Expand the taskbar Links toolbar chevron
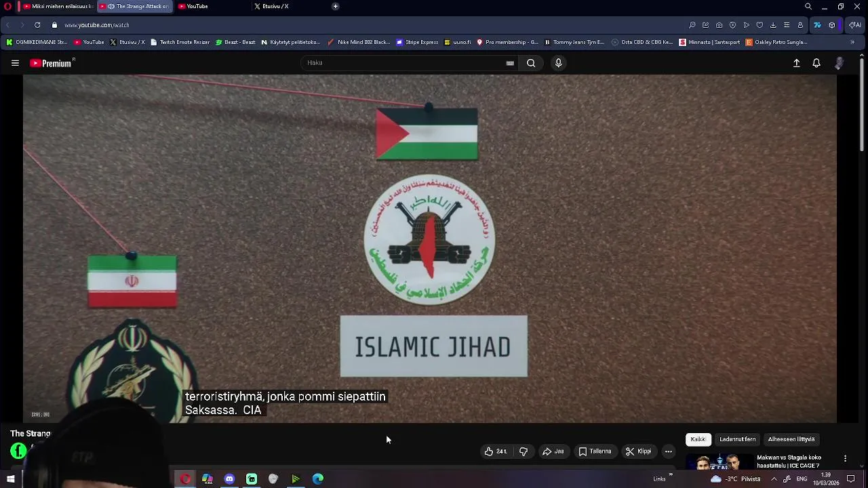The height and width of the screenshot is (488, 868). click(671, 475)
